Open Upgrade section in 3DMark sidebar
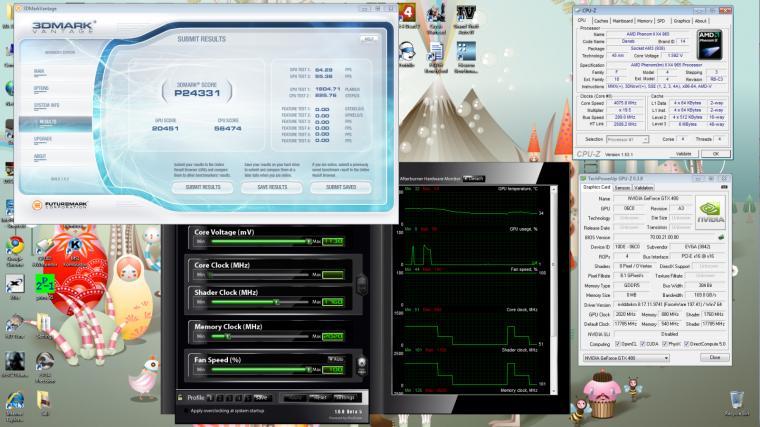The height and width of the screenshot is (427, 760). click(x=43, y=139)
